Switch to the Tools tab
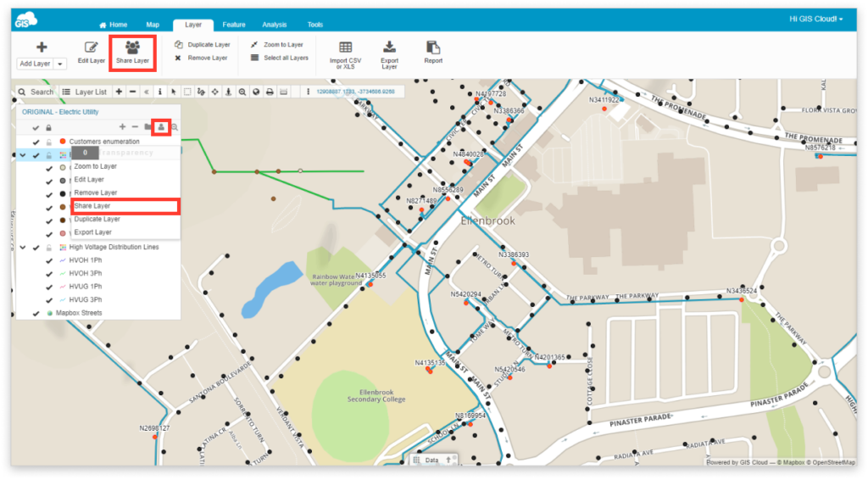The height and width of the screenshot is (480, 868). tap(315, 25)
